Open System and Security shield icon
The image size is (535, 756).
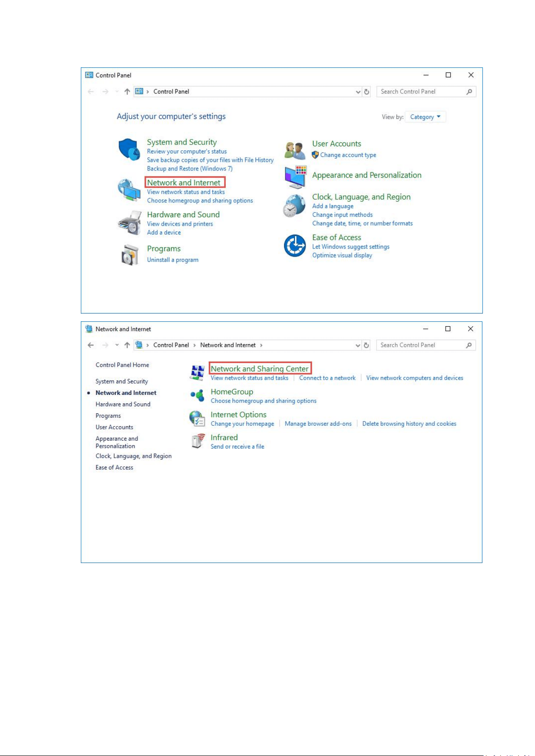point(129,149)
